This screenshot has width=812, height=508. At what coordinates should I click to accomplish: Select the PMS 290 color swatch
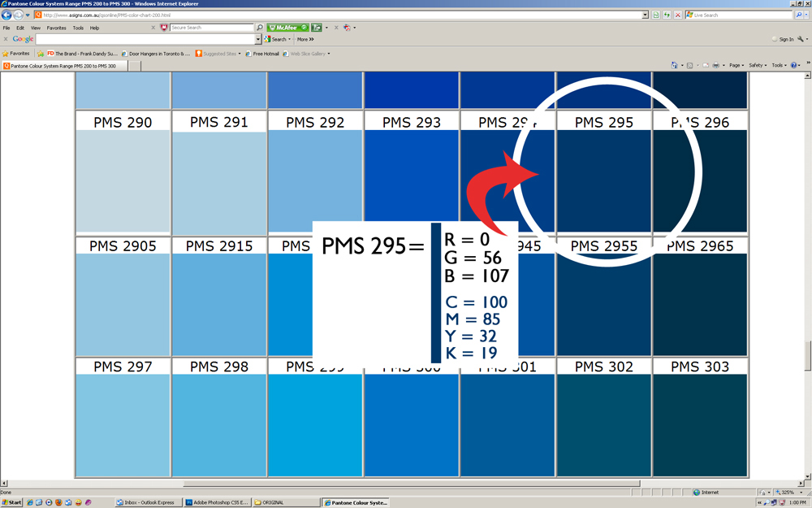click(123, 182)
